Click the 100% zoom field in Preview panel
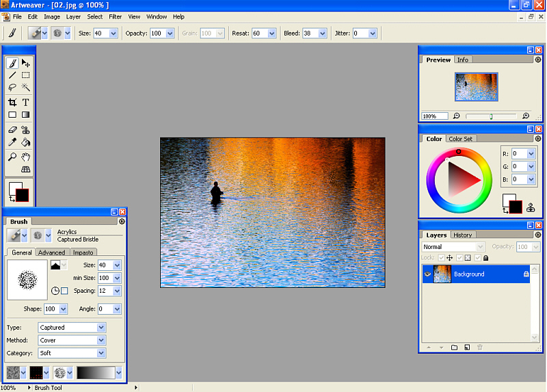Screen dimensions: 547x392 pos(434,116)
